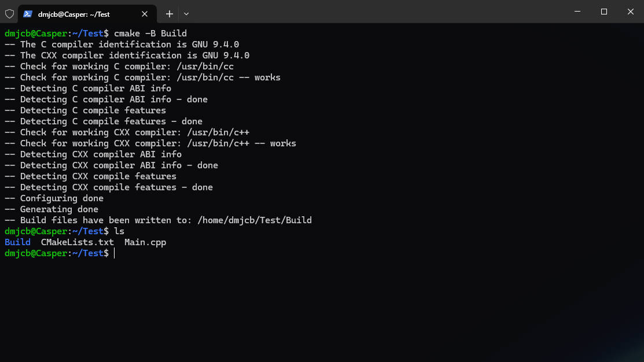Click the 'Build files have been written to' line
Image resolution: width=644 pixels, height=362 pixels.
coord(158,220)
